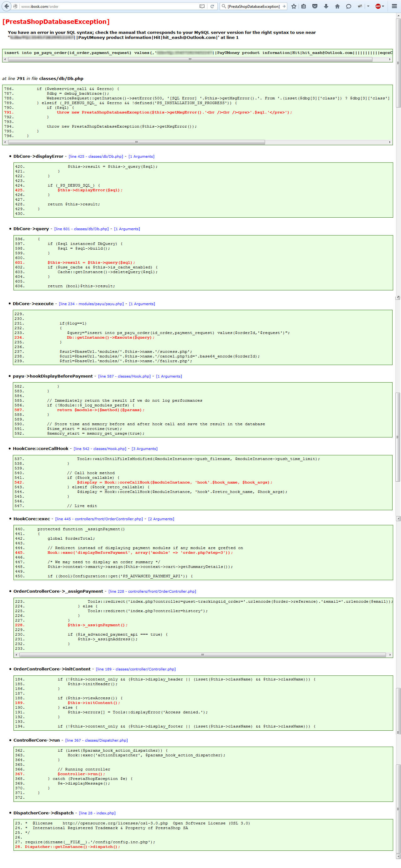Open the line 367 classes/Dispatcher.php link
Image resolution: width=401 pixels, height=868 pixels.
pos(96,740)
